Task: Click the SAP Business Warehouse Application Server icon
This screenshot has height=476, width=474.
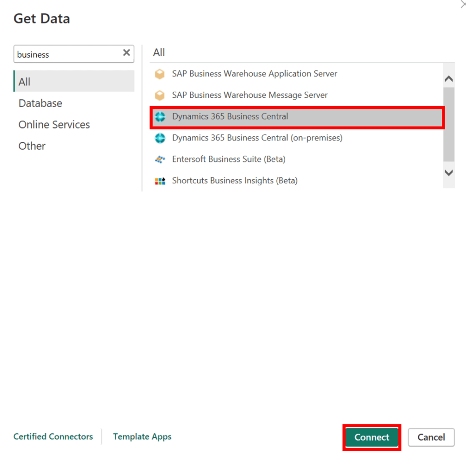Action: pos(160,74)
